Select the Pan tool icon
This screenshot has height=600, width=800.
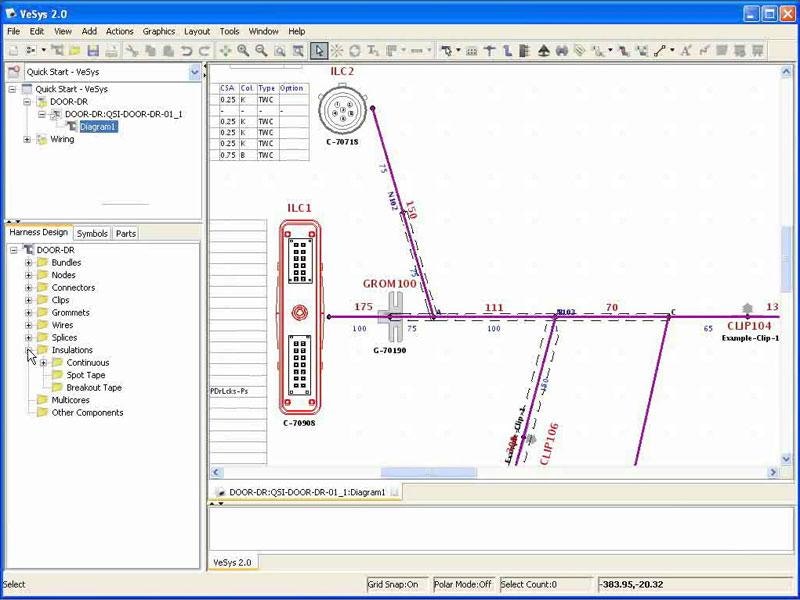coord(226,50)
